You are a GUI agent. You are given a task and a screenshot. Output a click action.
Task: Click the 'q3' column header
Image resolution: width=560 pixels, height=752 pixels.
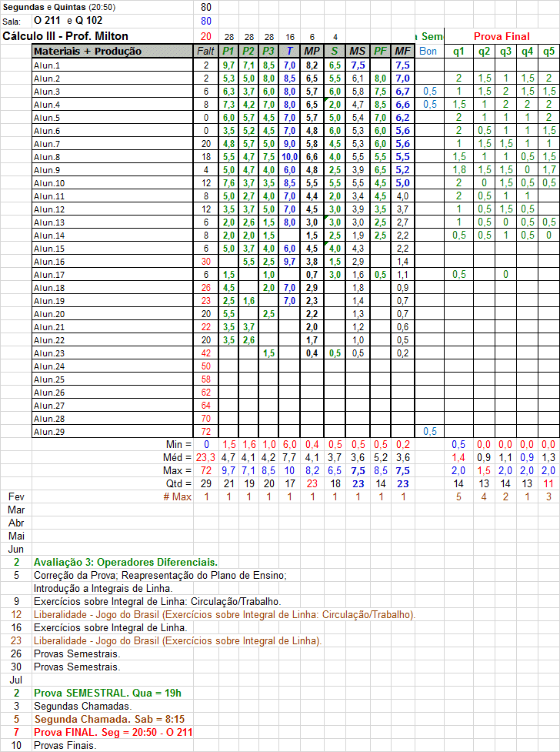coord(504,52)
